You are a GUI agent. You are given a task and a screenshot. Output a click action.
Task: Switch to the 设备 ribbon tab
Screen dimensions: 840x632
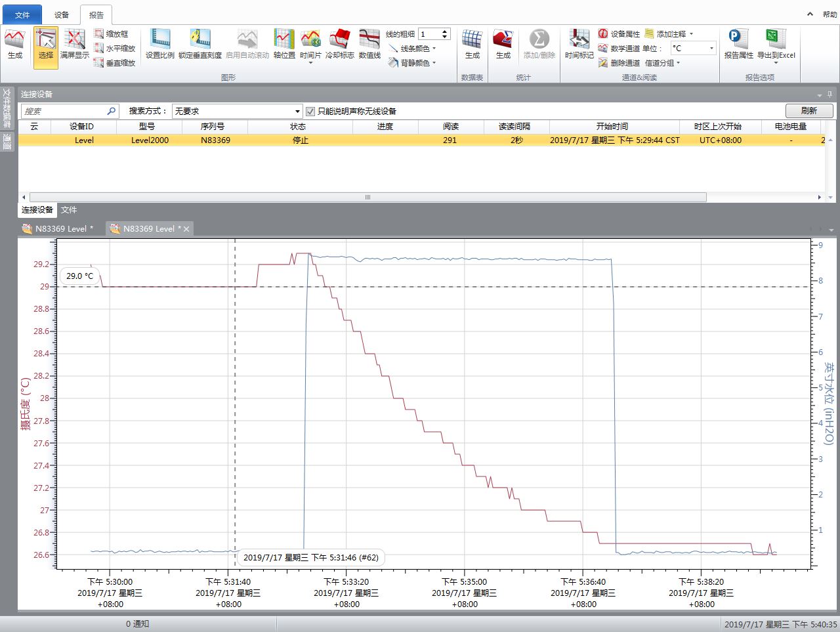[x=62, y=14]
